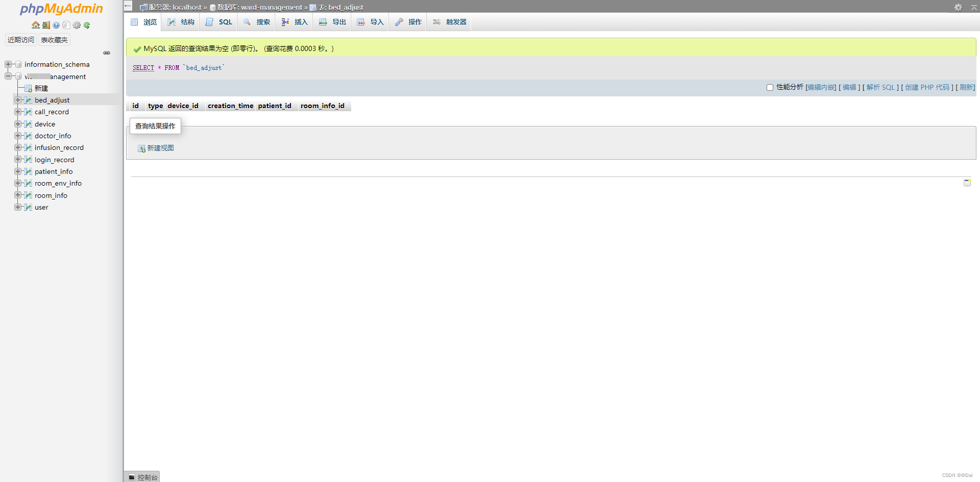Click the 新建视图 link
The width and height of the screenshot is (980, 482).
160,148
